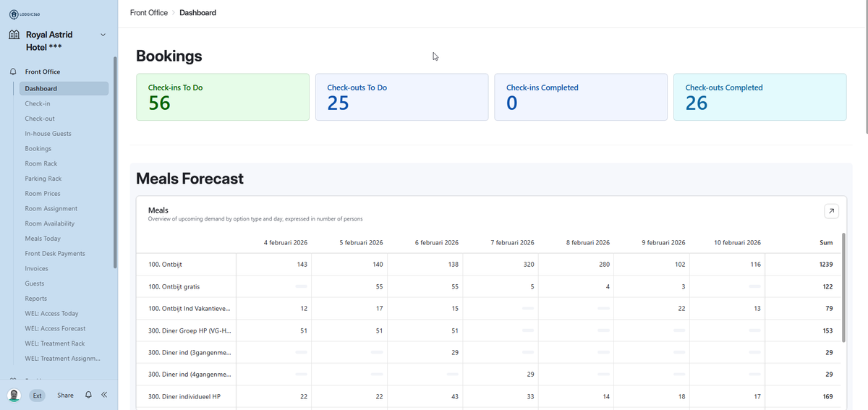Open the Dashboard sidebar item
The height and width of the screenshot is (410, 868).
click(64, 88)
